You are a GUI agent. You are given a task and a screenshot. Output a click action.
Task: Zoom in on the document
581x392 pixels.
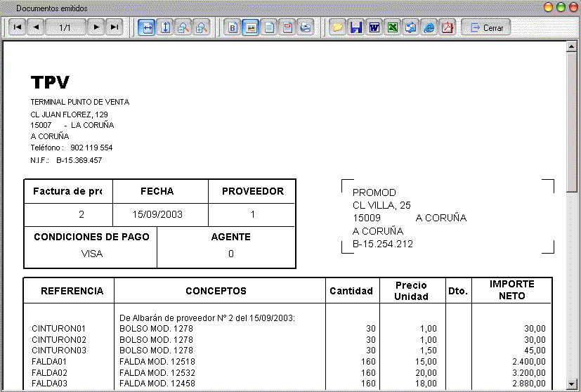[x=201, y=27]
